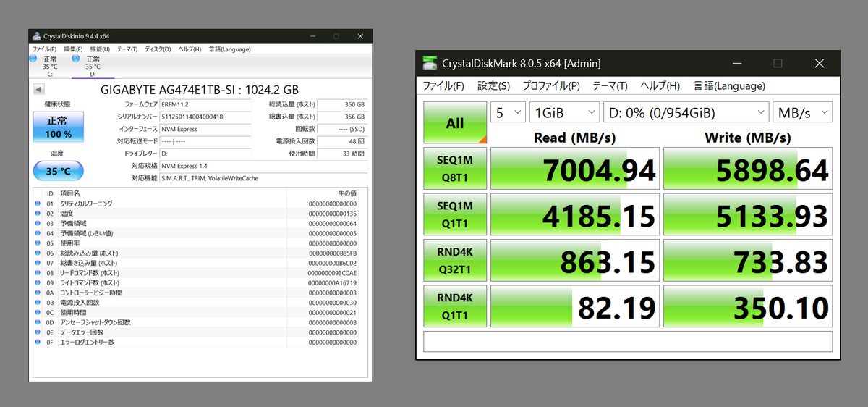Image resolution: width=868 pixels, height=407 pixels.
Task: Open 言語(Language) menu in CrystalDiskInfo
Action: pyautogui.click(x=229, y=49)
